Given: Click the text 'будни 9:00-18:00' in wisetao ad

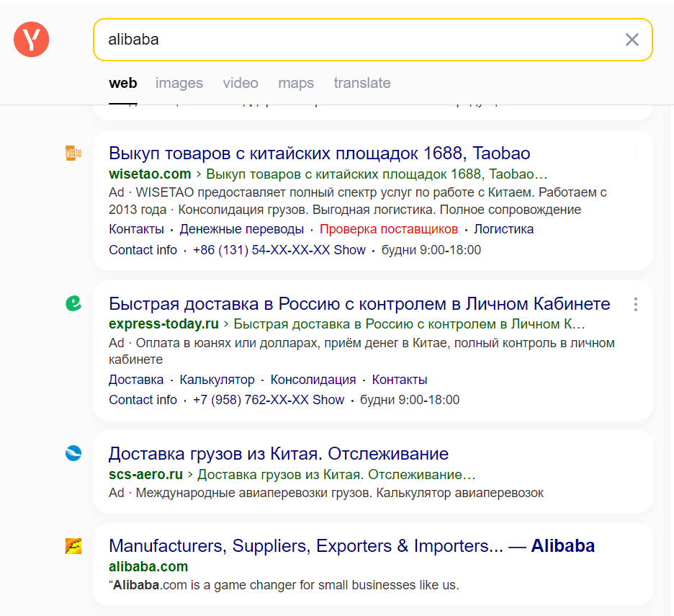Looking at the screenshot, I should pyautogui.click(x=431, y=249).
